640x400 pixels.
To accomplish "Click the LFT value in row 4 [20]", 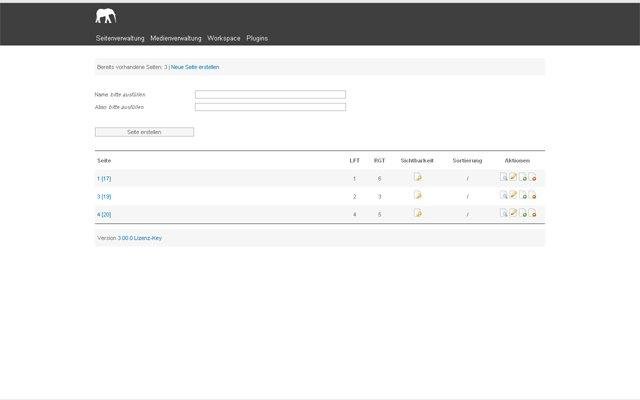I will (x=354, y=214).
